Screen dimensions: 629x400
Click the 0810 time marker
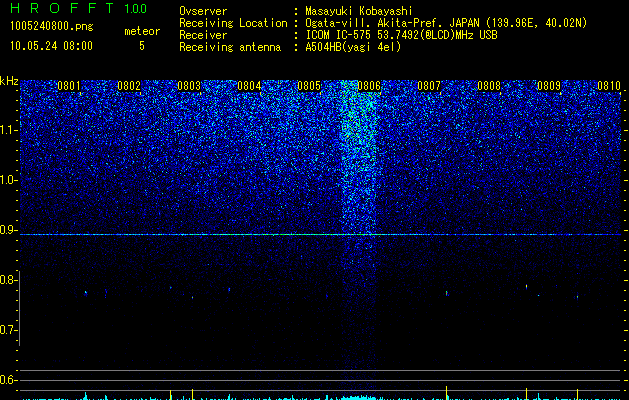[609, 86]
